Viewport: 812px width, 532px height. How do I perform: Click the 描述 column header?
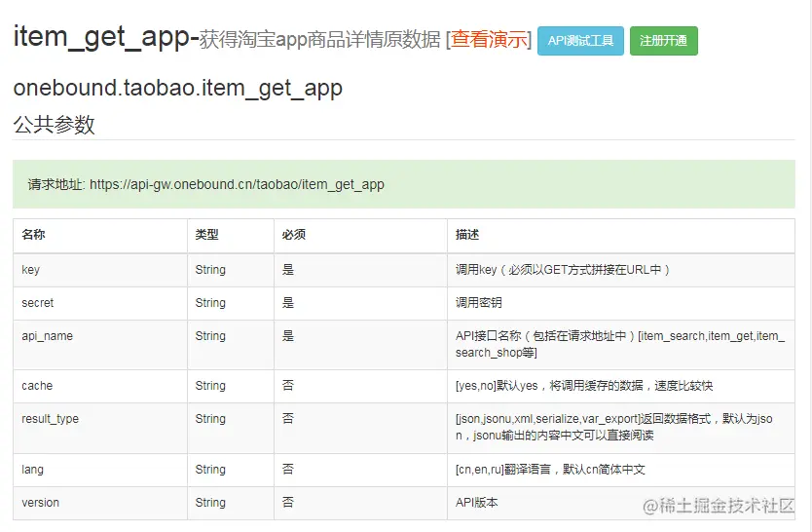coord(621,235)
